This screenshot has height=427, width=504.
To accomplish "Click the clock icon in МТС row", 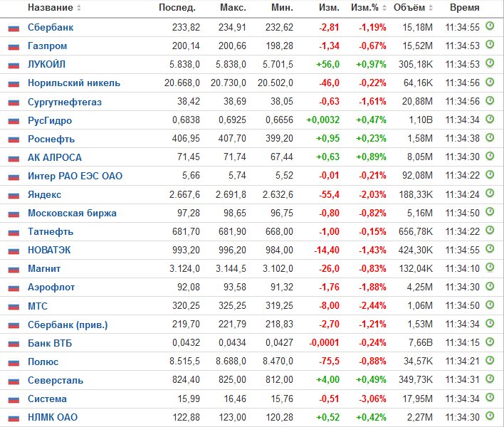I will (x=490, y=305).
